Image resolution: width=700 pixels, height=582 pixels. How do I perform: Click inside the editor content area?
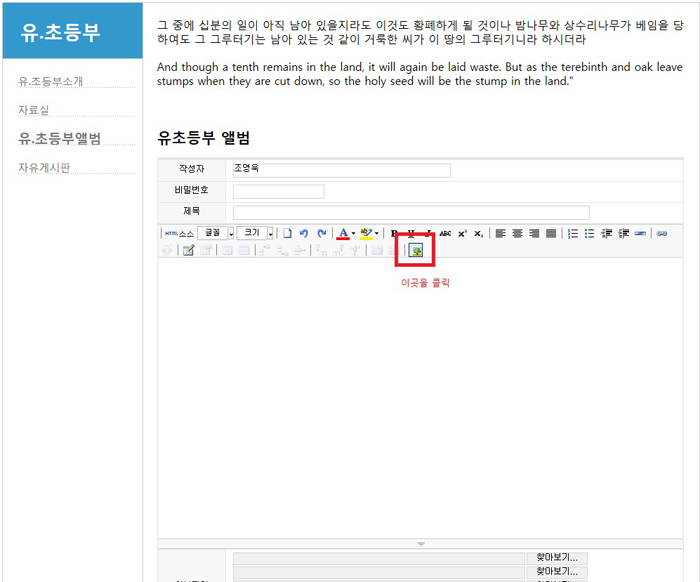coord(420,397)
